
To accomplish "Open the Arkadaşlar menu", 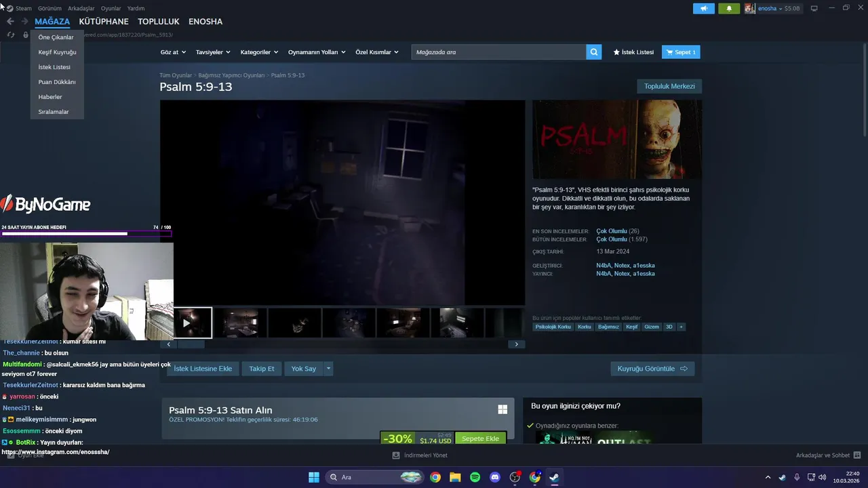I will click(81, 8).
